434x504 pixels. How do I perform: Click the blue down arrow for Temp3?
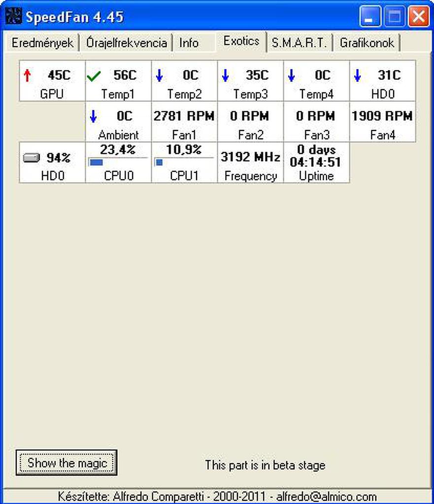(x=225, y=75)
